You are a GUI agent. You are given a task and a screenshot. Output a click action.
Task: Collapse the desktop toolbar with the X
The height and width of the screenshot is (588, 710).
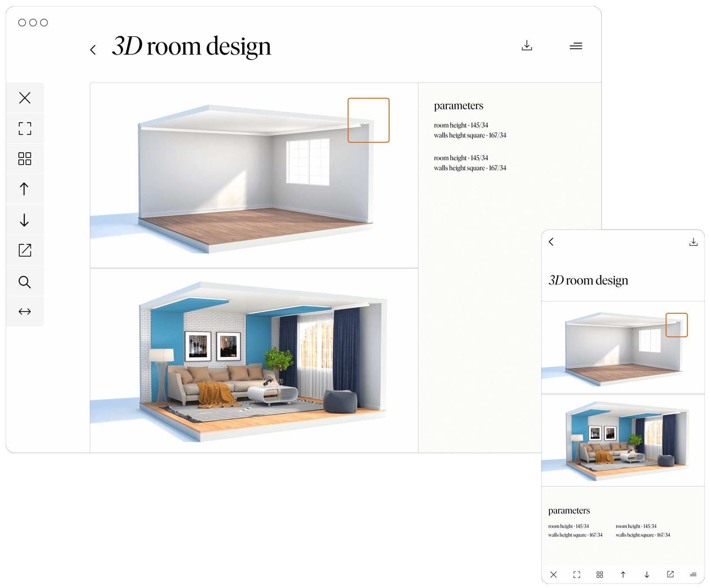(x=25, y=98)
